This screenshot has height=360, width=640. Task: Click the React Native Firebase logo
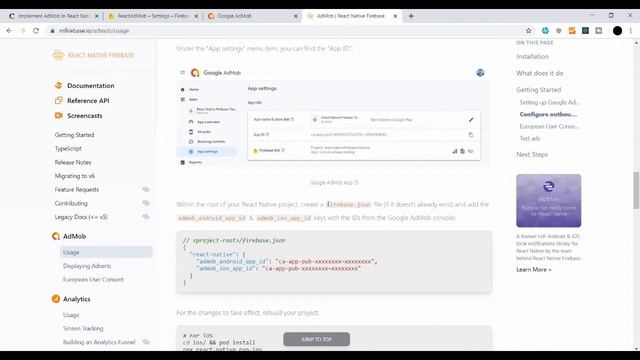(93, 55)
